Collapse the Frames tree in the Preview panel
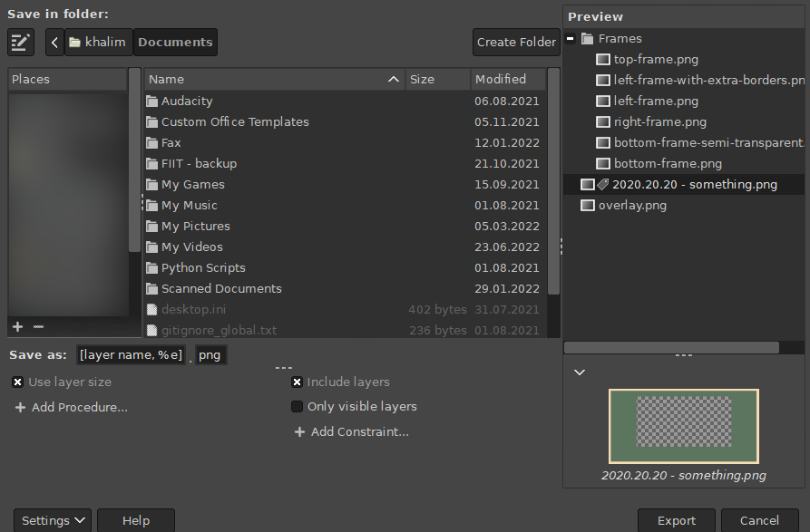This screenshot has height=532, width=810. (570, 38)
